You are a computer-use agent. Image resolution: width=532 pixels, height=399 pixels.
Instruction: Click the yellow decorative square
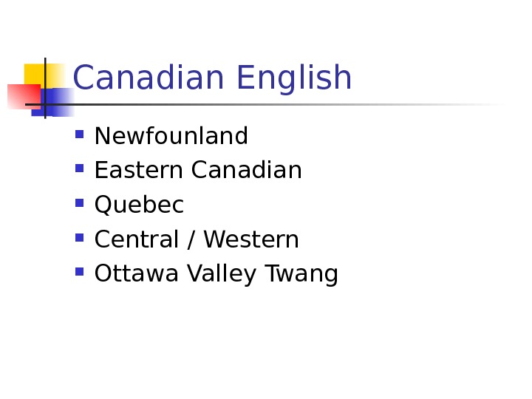tap(35, 74)
